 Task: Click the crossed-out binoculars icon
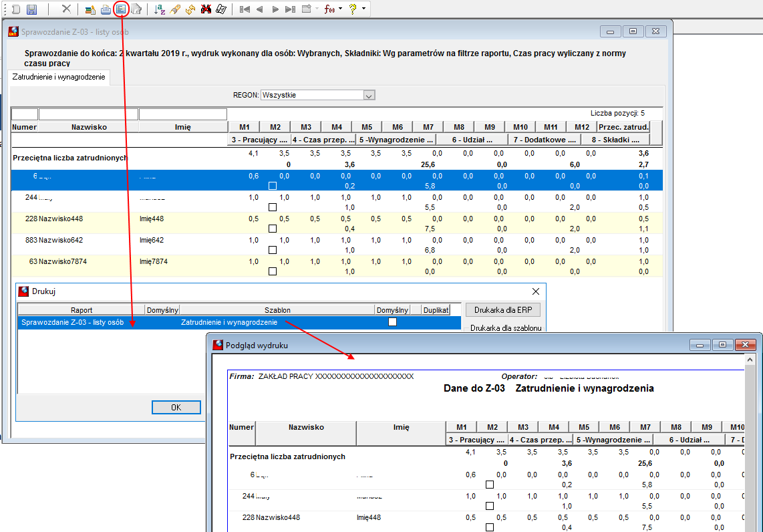(206, 9)
